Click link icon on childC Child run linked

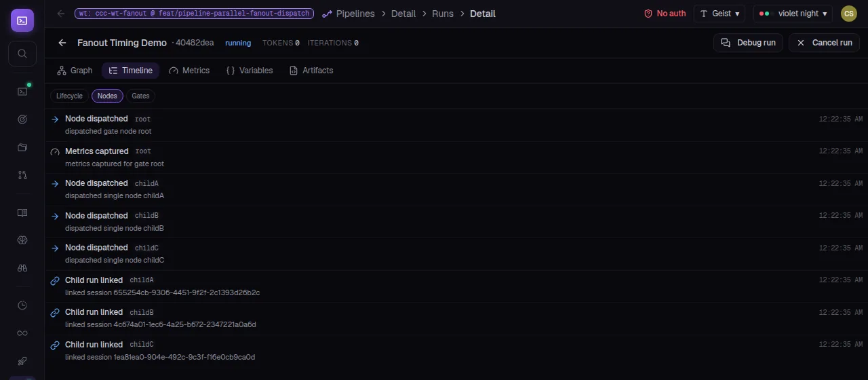[x=55, y=345]
